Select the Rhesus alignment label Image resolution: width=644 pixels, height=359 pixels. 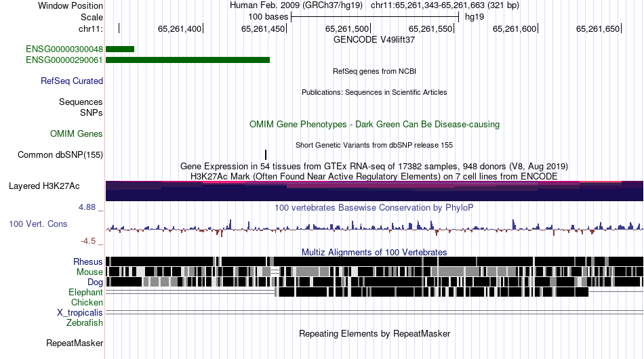[x=88, y=261]
